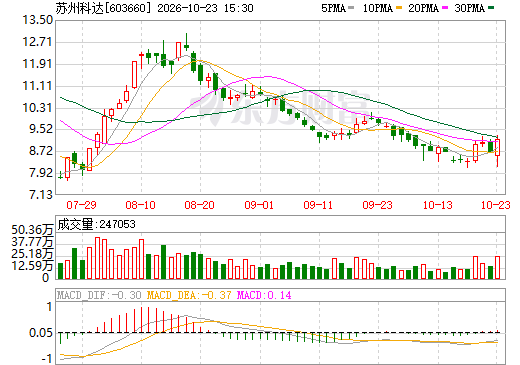Screen dimensions: 520x365
Task: Click the gray 5PMA legend color dash
Action: click(x=351, y=7)
